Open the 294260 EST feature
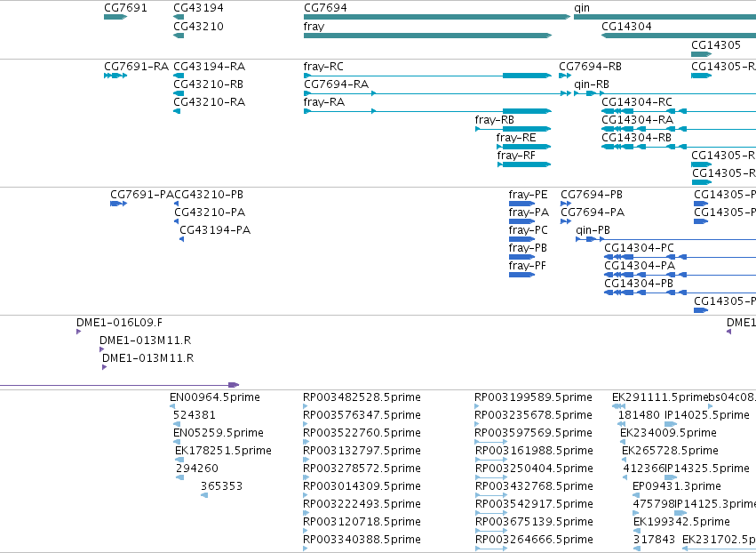 (x=179, y=477)
